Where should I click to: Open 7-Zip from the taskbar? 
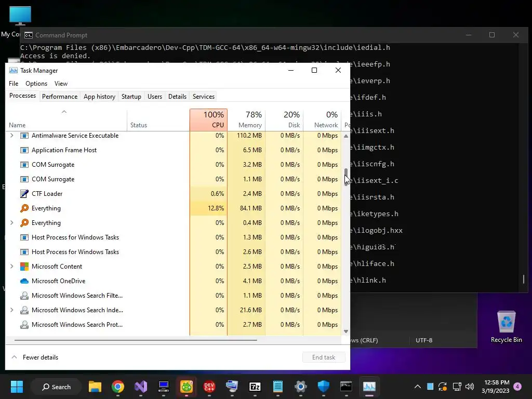[255, 387]
